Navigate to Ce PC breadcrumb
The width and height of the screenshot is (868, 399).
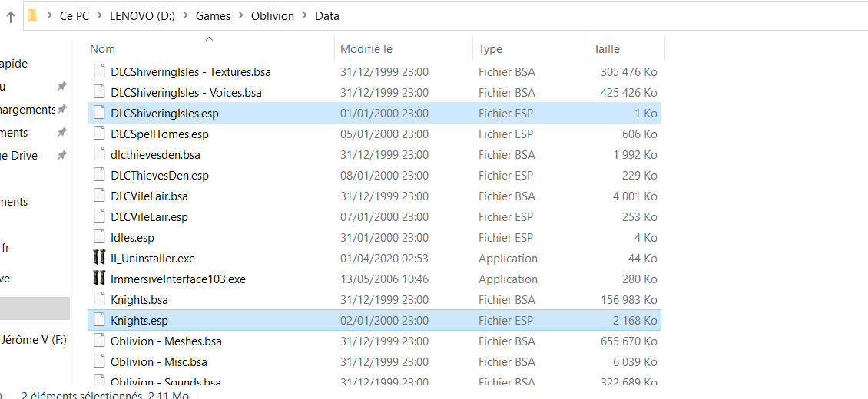[75, 16]
